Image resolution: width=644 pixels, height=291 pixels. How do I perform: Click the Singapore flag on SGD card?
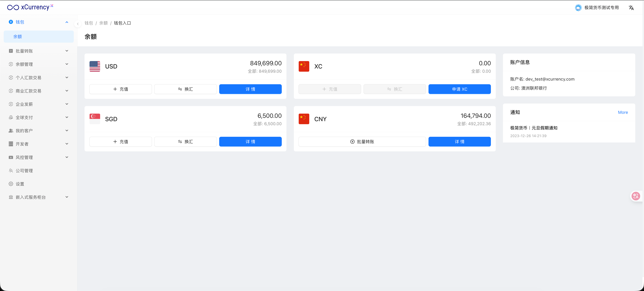pos(95,119)
